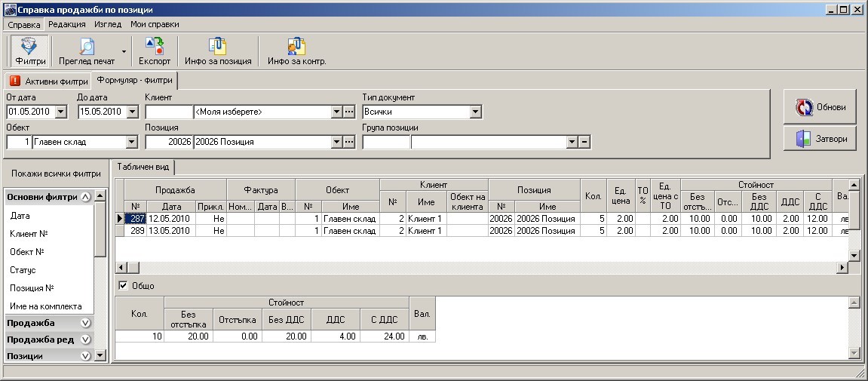Click the Фактура column group header
This screenshot has width=868, height=381.
click(261, 190)
